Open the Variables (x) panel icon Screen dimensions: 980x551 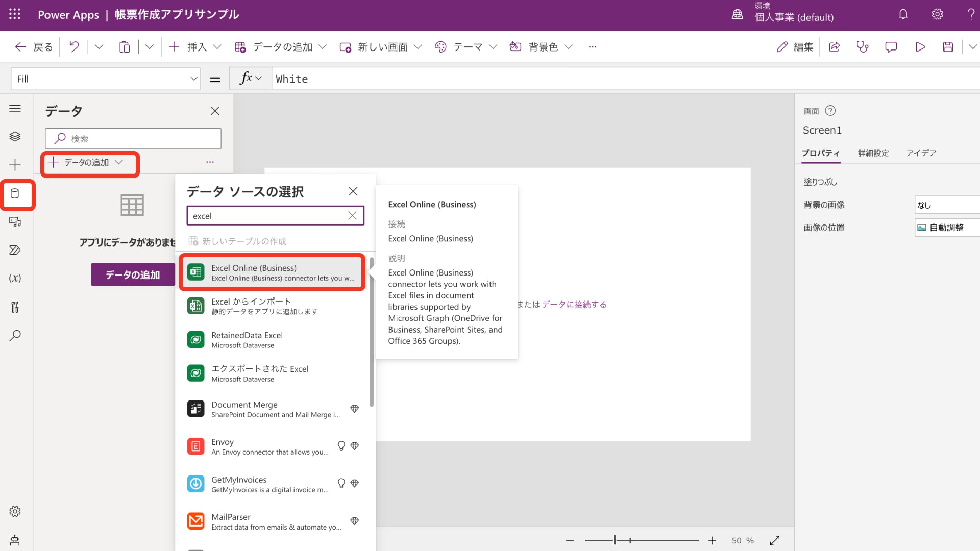point(15,278)
